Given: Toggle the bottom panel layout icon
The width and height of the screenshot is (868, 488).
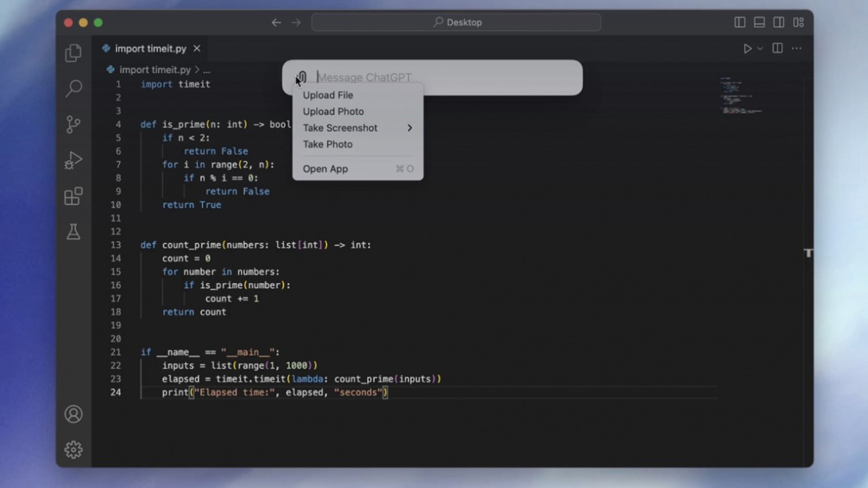Looking at the screenshot, I should coord(759,22).
